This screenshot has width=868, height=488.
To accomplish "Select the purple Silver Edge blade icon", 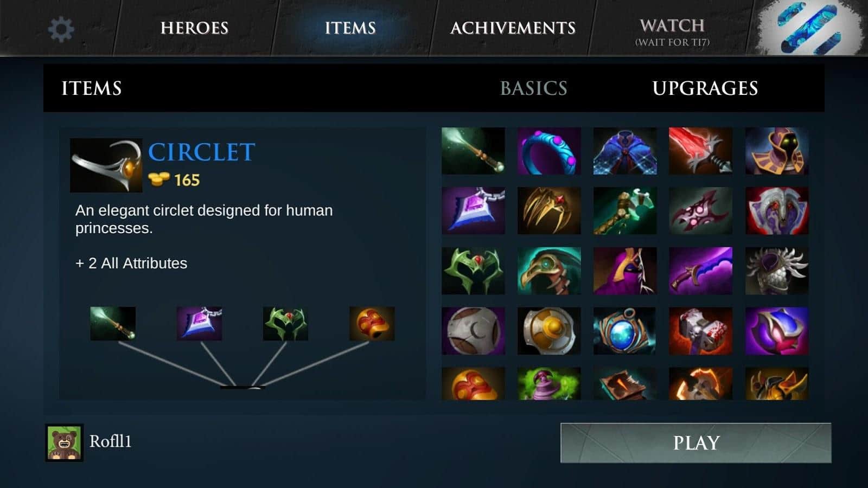I will pyautogui.click(x=700, y=271).
